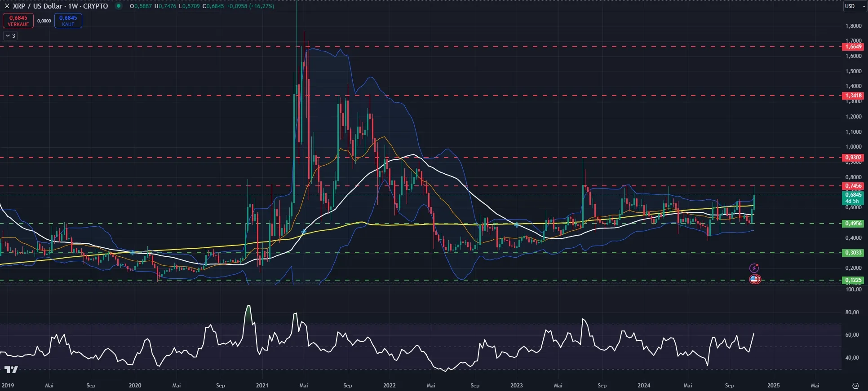Click the 80,00 RSI scale value
Viewport: 868px width, 391px height.
point(852,312)
